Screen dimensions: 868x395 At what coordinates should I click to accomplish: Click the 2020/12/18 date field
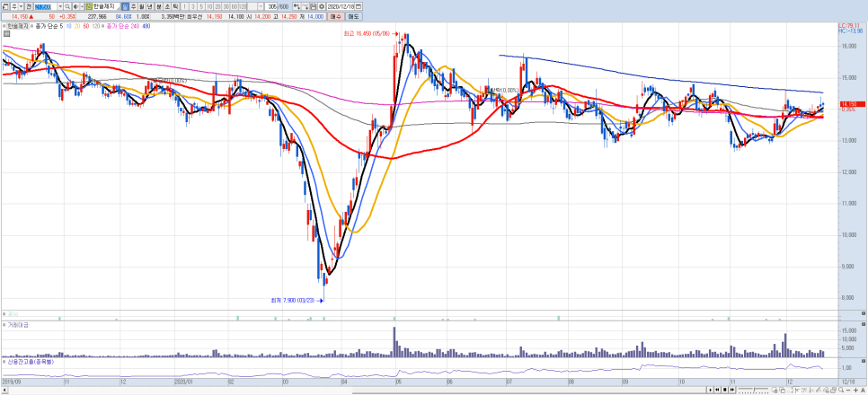click(341, 6)
